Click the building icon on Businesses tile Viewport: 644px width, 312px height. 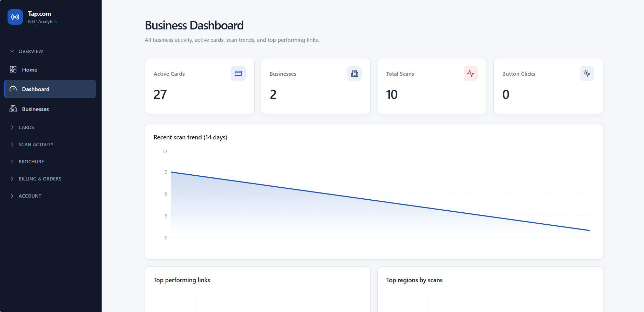[x=354, y=74]
